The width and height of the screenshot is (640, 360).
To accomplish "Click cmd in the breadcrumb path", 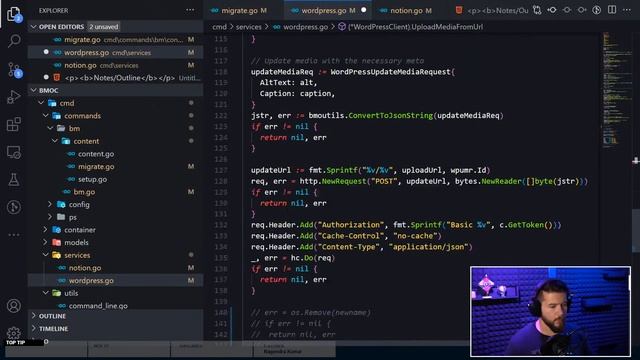I will pyautogui.click(x=219, y=27).
